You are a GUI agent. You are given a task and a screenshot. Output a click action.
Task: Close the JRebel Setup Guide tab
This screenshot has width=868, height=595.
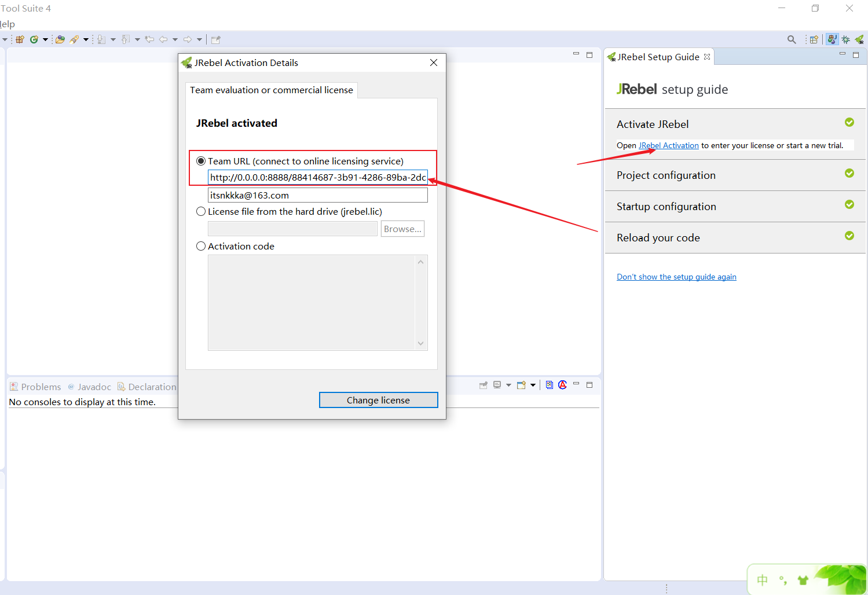click(707, 57)
